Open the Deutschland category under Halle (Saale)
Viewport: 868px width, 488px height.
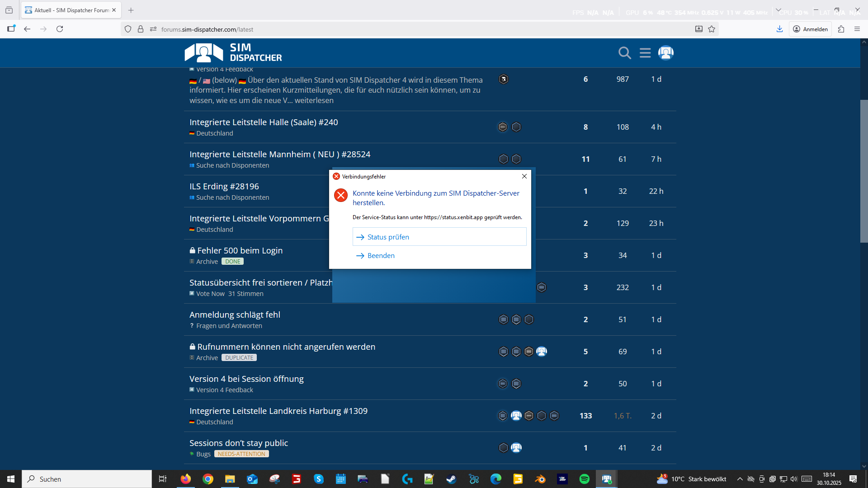[x=212, y=133]
